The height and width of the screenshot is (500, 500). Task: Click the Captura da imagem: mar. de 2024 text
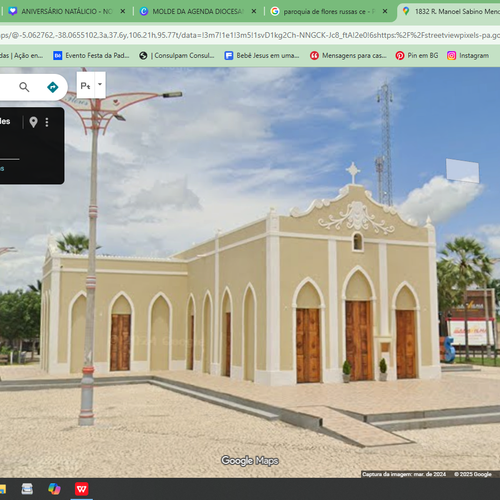click(404, 474)
